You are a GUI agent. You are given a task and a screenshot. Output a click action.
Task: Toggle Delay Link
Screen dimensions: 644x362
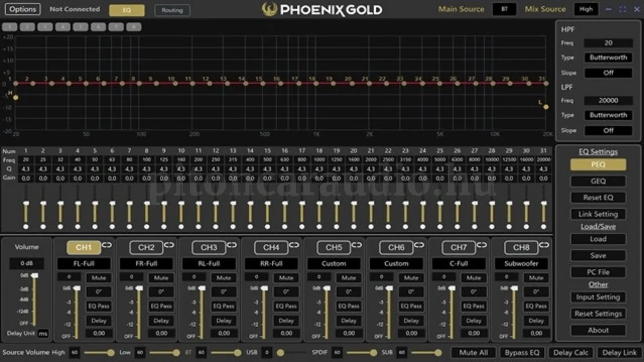[x=620, y=353]
